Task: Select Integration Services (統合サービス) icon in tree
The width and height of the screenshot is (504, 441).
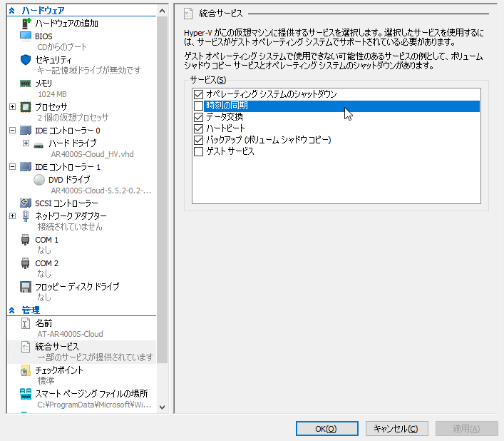Action: (x=26, y=347)
